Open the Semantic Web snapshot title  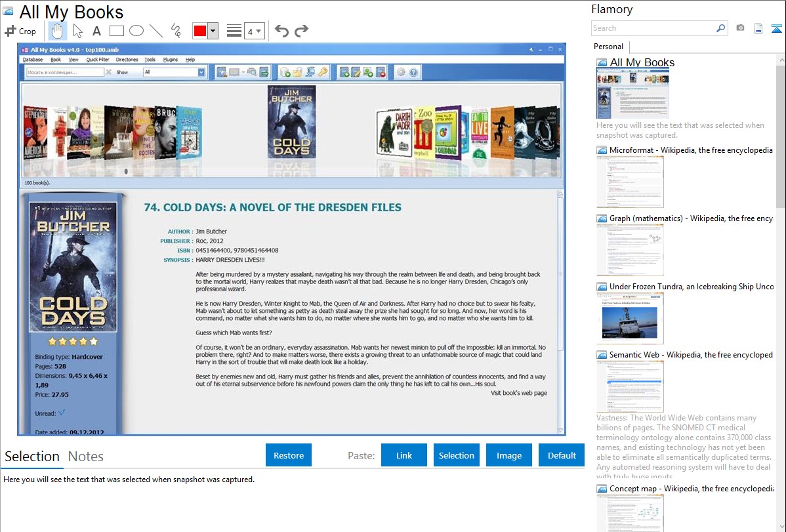pos(691,354)
